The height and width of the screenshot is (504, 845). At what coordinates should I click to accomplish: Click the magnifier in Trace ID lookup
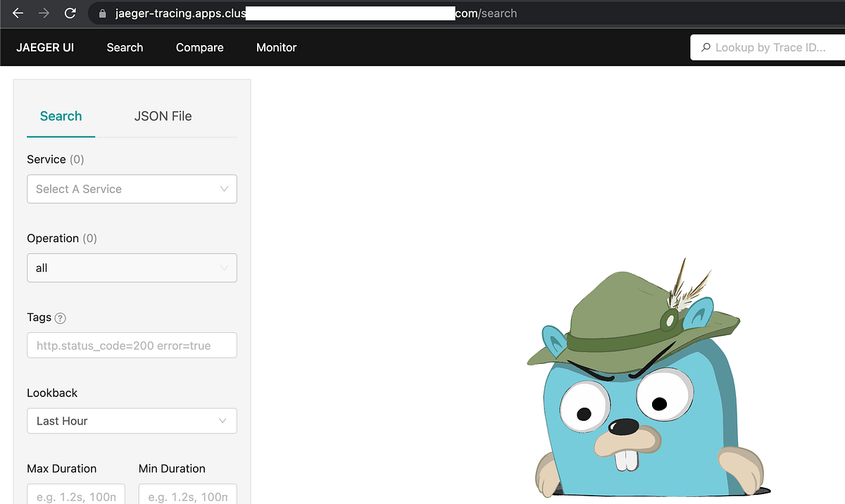pyautogui.click(x=706, y=47)
